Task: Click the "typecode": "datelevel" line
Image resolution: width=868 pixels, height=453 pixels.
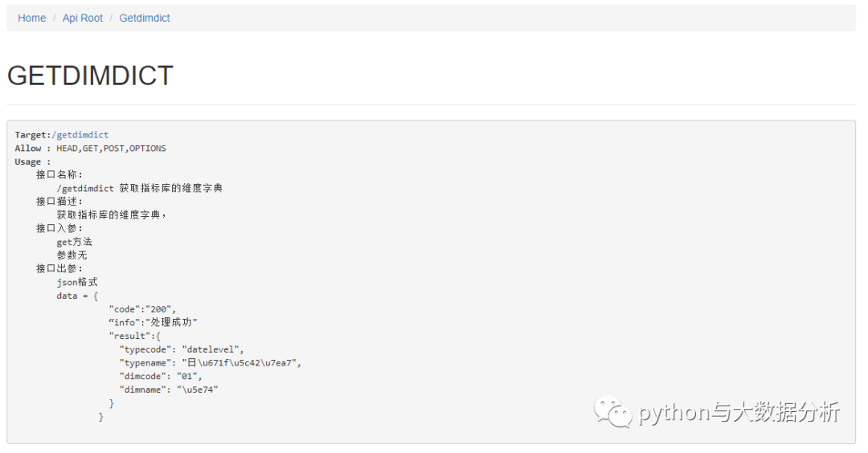Action: pos(182,349)
